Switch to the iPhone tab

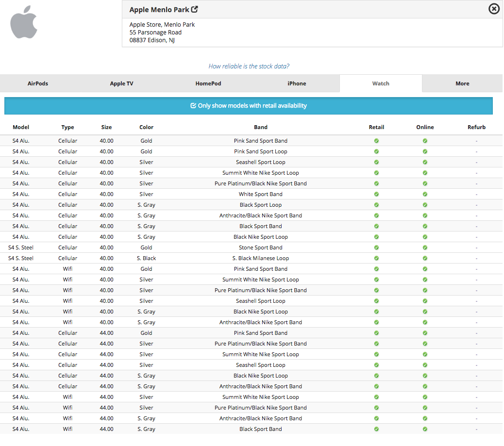pyautogui.click(x=297, y=83)
